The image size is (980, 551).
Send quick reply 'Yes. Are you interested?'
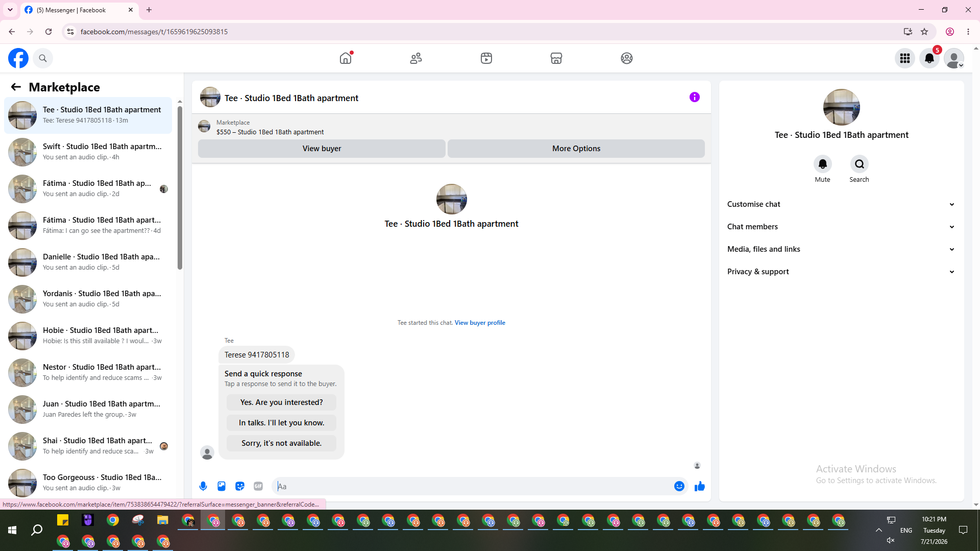[281, 402]
